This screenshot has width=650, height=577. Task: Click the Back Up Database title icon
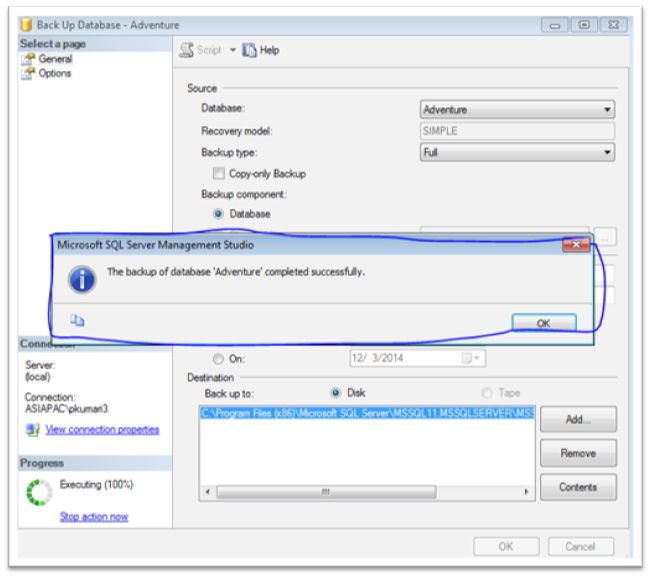coord(26,25)
